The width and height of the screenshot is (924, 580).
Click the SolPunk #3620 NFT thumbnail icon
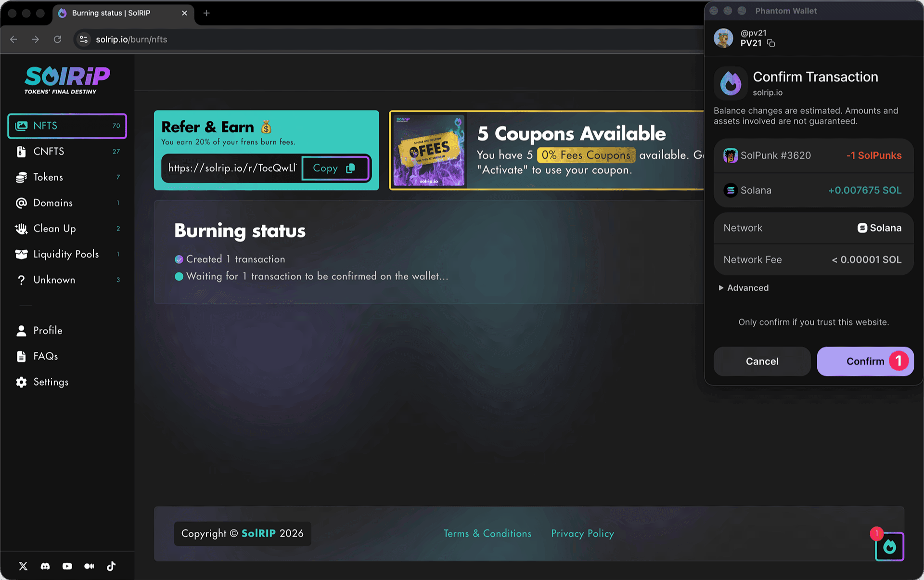point(731,155)
